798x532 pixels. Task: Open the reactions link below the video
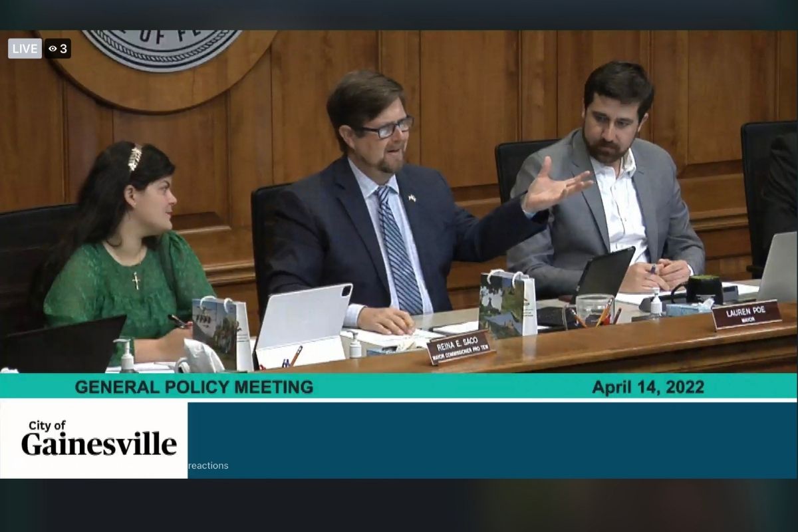pyautogui.click(x=208, y=465)
